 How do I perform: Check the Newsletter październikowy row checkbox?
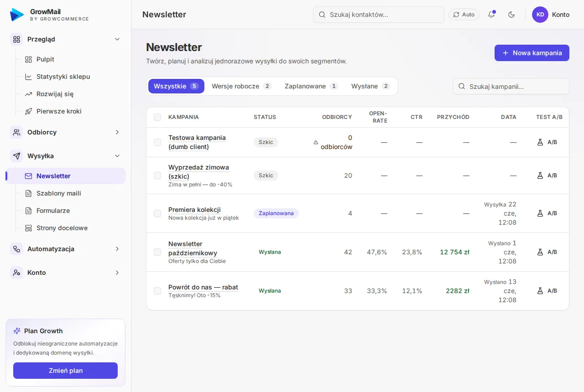point(157,252)
